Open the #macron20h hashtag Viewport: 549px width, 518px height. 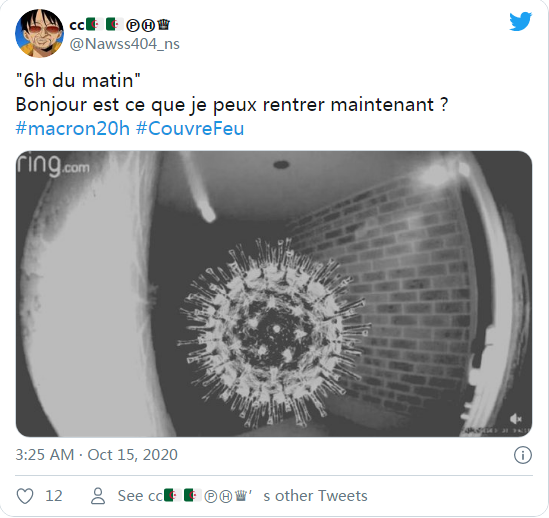[73, 129]
